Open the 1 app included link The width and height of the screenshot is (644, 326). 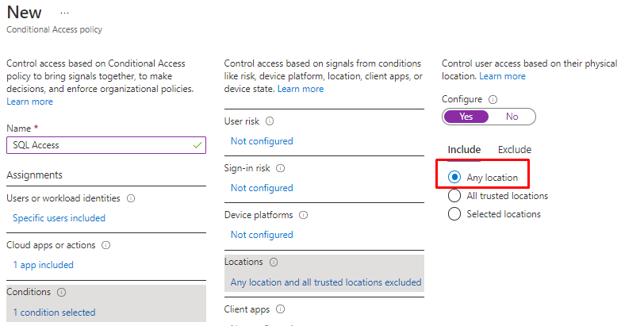(x=43, y=265)
